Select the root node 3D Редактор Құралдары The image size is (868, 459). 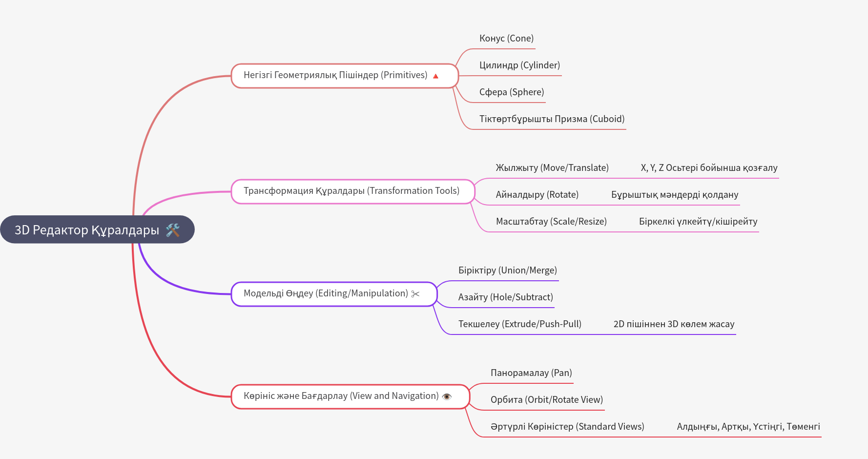coord(87,230)
